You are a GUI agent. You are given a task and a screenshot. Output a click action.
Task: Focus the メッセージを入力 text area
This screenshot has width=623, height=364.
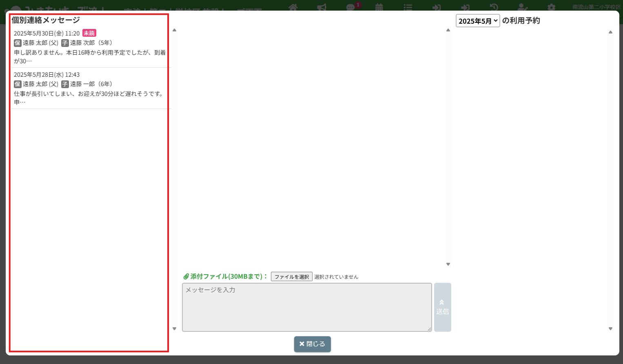click(306, 307)
